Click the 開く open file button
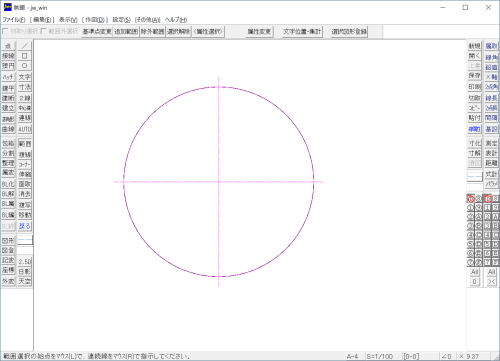The image size is (500, 361). (475, 56)
